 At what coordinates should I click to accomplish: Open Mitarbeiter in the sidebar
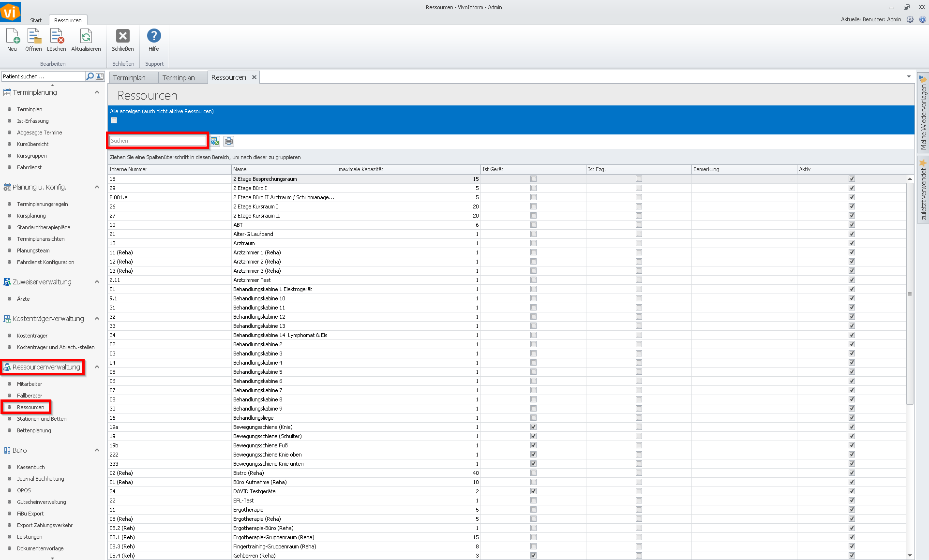[x=30, y=384]
